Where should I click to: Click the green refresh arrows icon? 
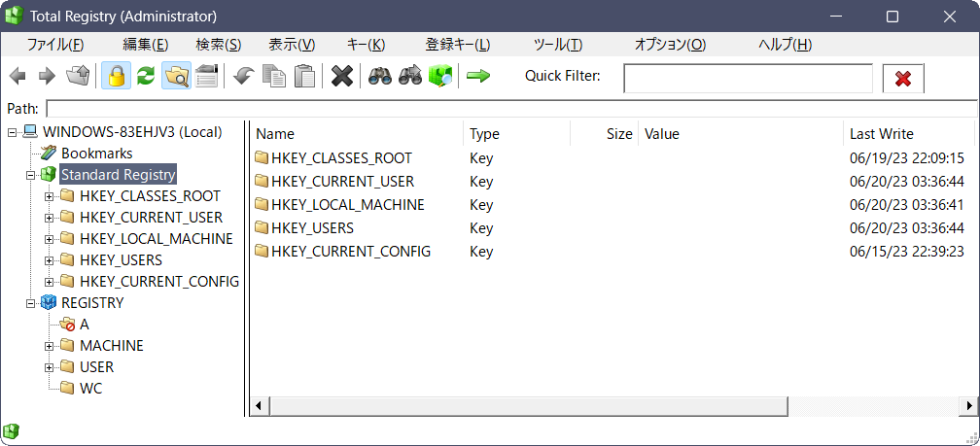click(x=146, y=76)
